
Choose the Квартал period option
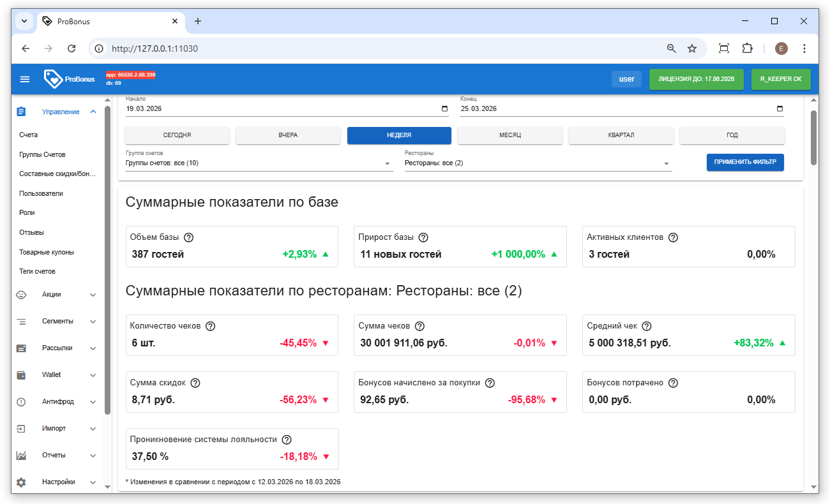pos(621,135)
